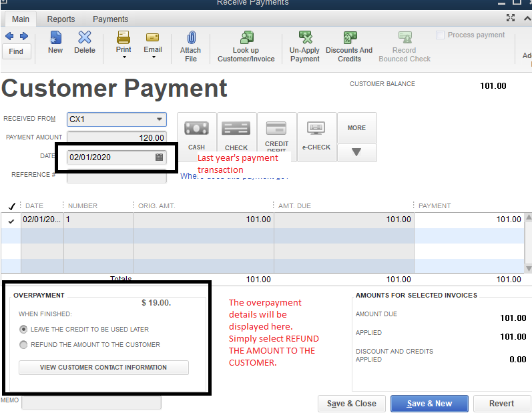Open the Received From dropdown
Image resolution: width=532 pixels, height=415 pixels.
click(159, 119)
